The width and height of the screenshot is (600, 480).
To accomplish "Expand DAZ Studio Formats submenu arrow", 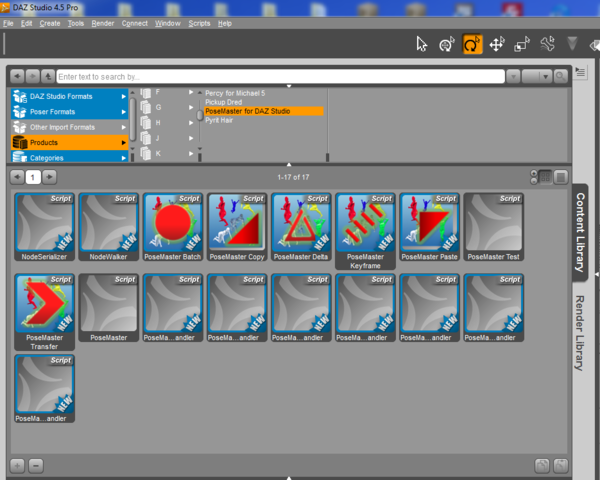I will pos(124,96).
